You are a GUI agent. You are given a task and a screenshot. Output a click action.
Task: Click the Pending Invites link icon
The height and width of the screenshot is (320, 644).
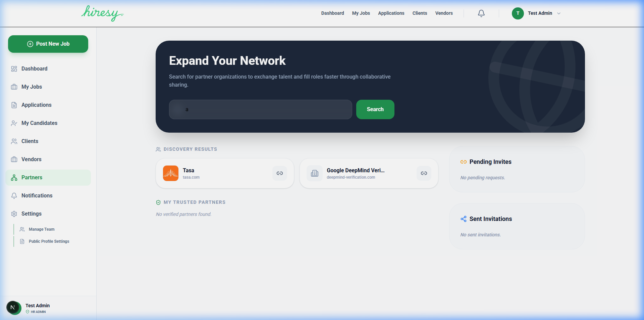point(464,162)
